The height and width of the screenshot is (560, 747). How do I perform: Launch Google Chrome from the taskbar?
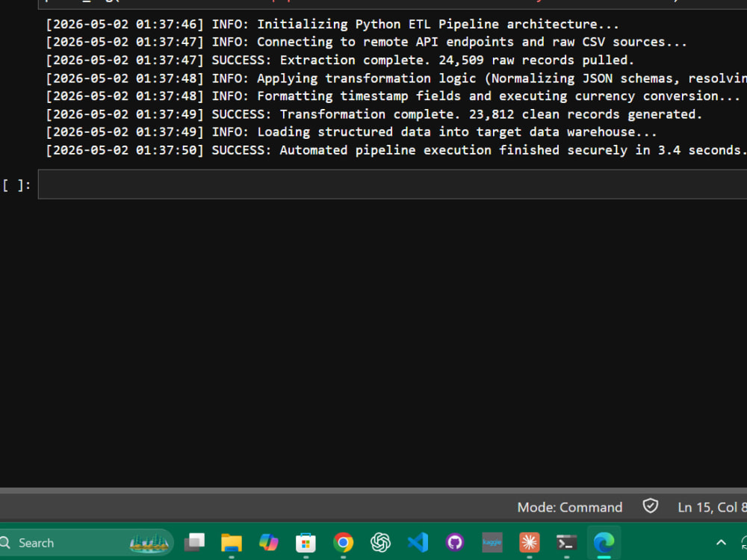coord(343,542)
